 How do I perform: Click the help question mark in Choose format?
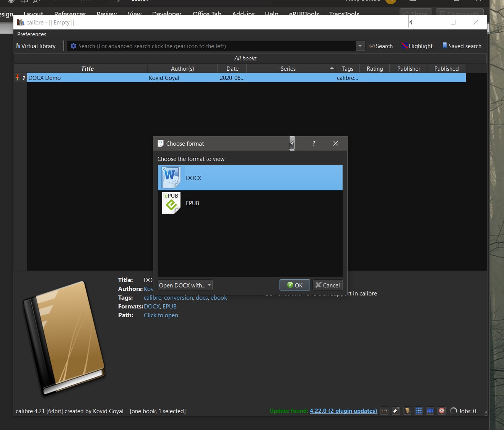click(x=314, y=143)
